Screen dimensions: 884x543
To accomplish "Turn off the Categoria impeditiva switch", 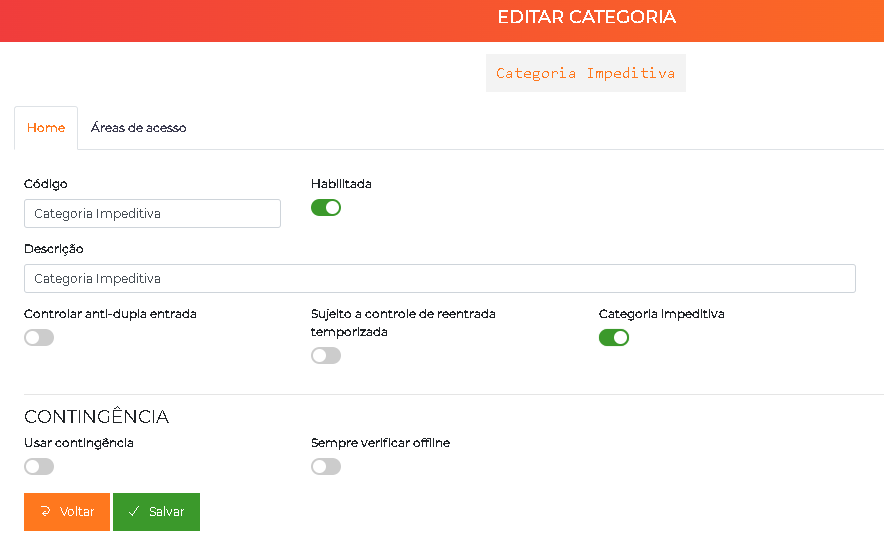I will (613, 338).
